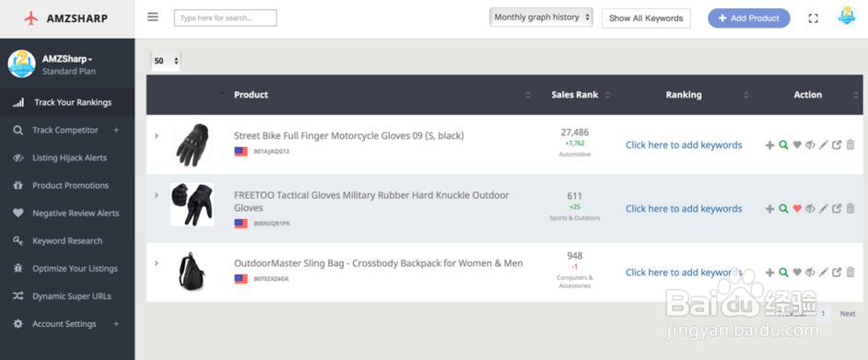Open FREETOO gloves in external link
868x360 pixels.
(x=837, y=208)
